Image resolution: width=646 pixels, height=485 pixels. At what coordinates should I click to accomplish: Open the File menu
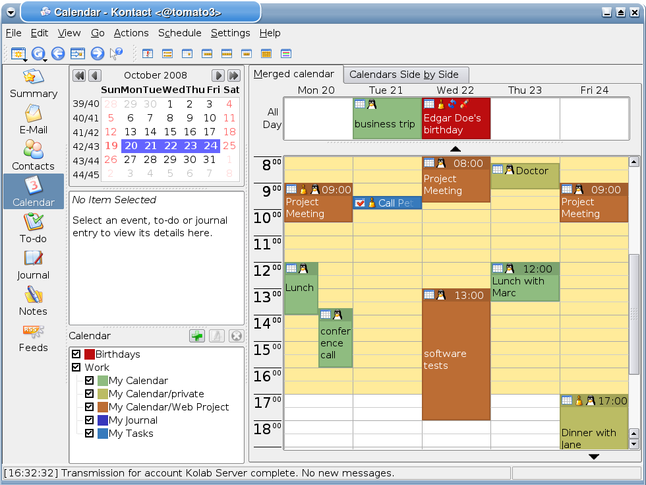click(14, 33)
